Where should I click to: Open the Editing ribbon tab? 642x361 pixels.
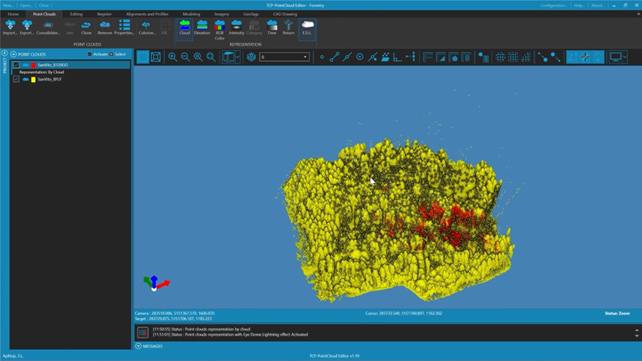76,14
